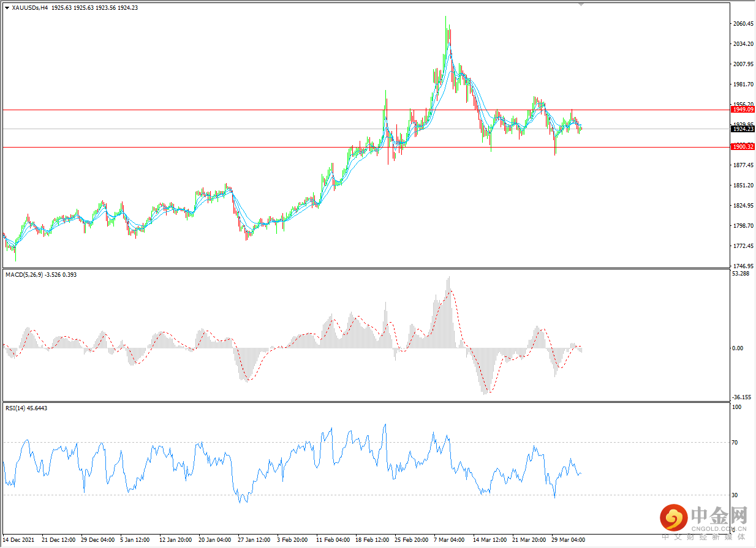The image size is (756, 548).
Task: Select the red 1949.09 price label
Action: [x=743, y=110]
